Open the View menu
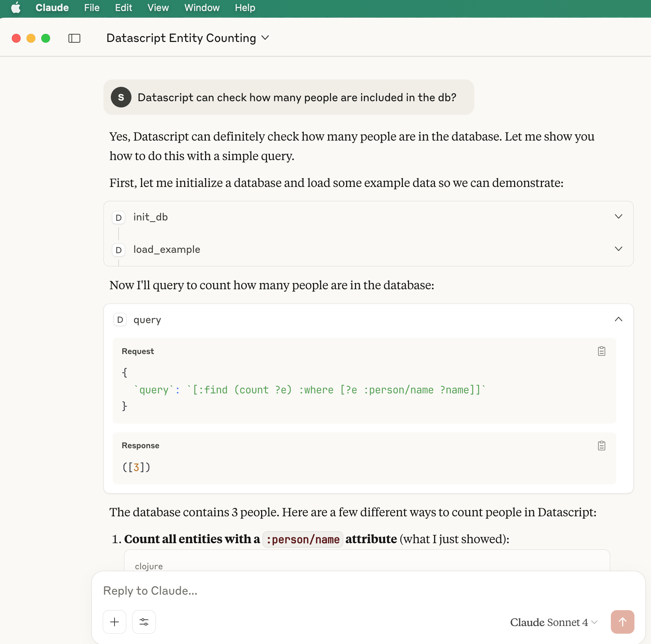The height and width of the screenshot is (644, 651). [158, 8]
